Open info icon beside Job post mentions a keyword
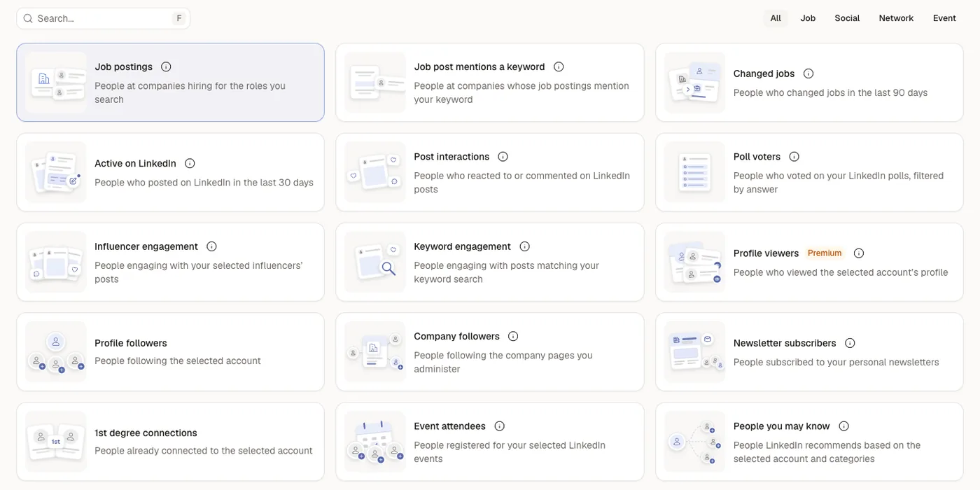 [x=559, y=66]
